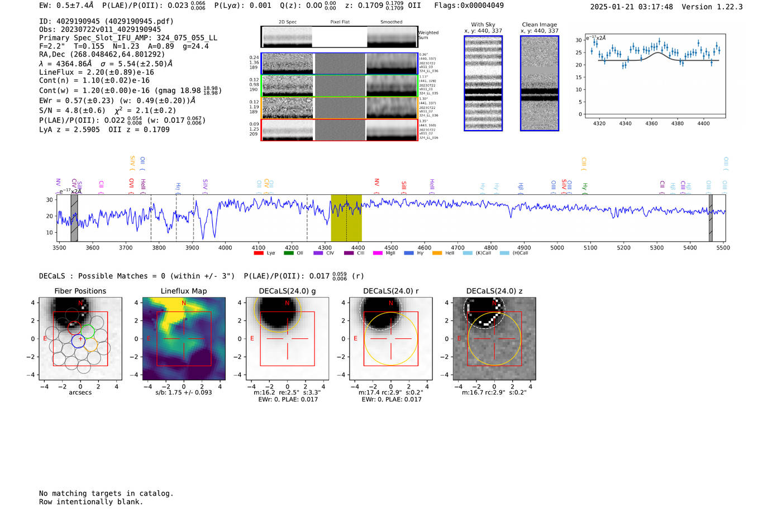This screenshot has height=532, width=782.
Task: Click the gray hatched band near 3550 Å
Action: 74,218
